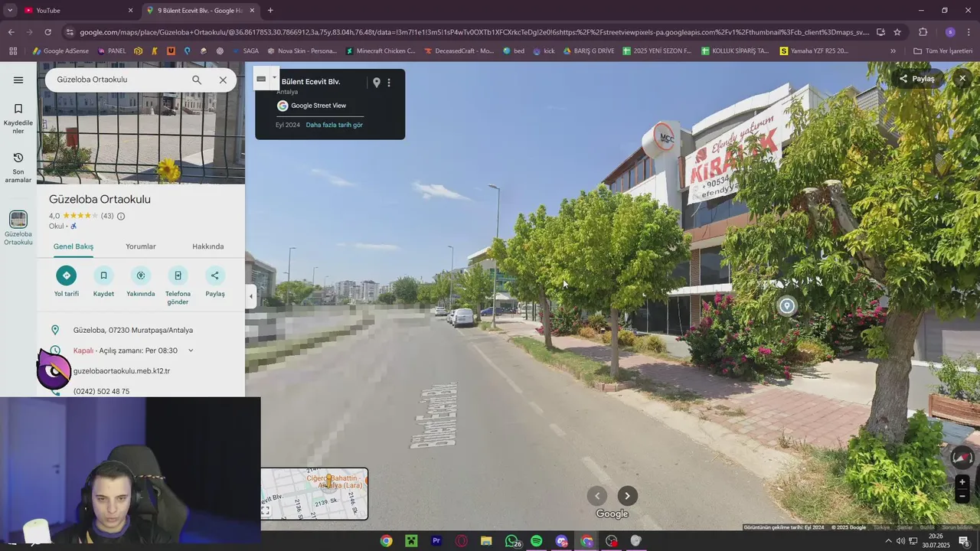Viewport: 980px width, 551px height.
Task: Open Premiere Pro from the taskbar
Action: pos(436,541)
